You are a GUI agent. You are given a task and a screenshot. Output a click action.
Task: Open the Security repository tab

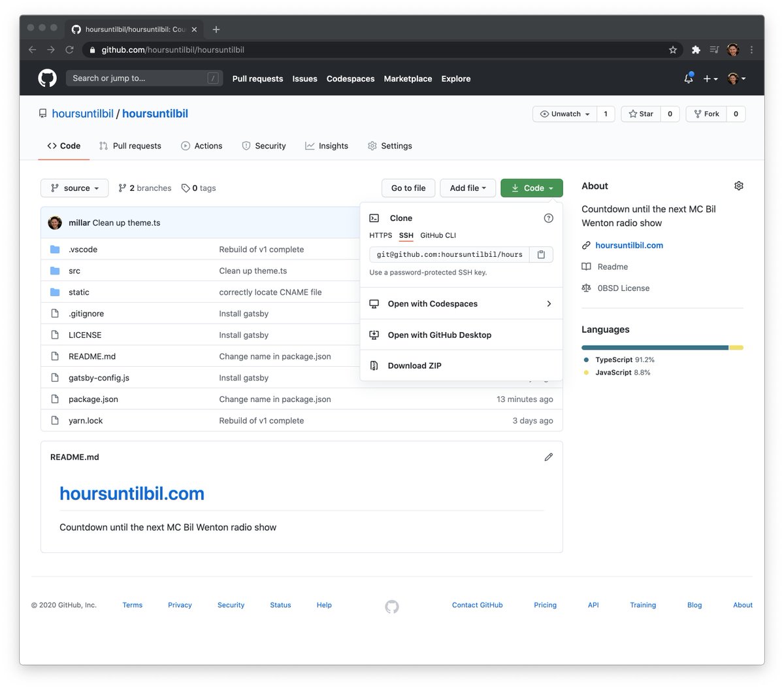point(264,146)
